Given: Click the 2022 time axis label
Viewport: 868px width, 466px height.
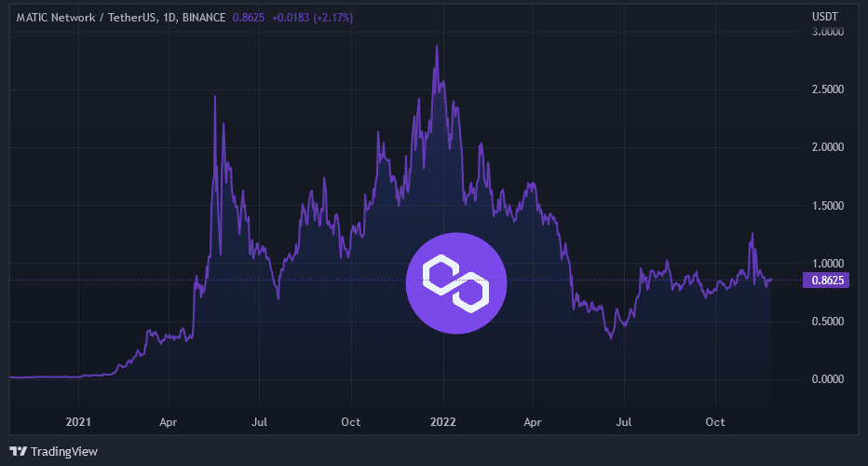Looking at the screenshot, I should [442, 421].
